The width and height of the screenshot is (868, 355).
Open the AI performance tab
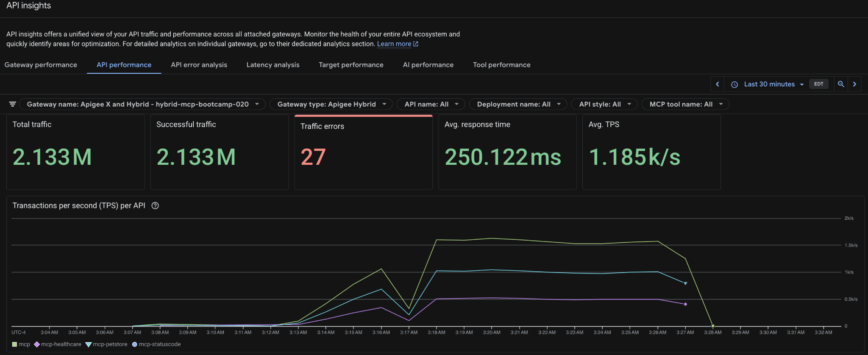[x=428, y=65]
